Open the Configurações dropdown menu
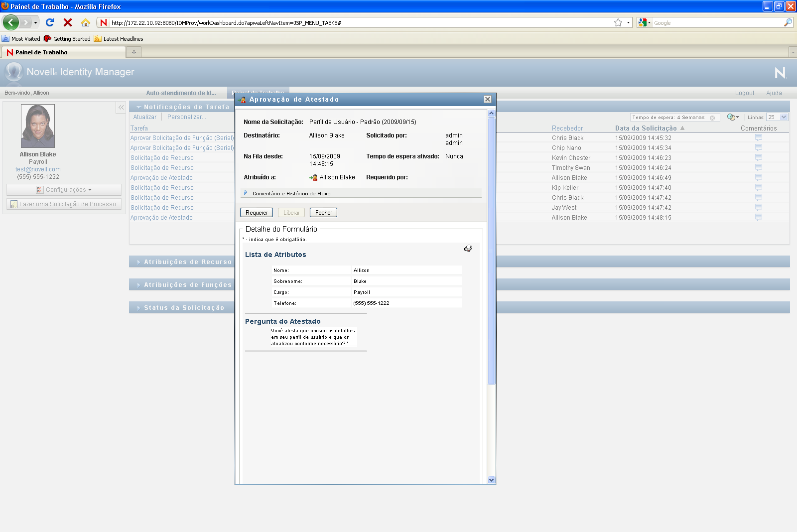This screenshot has width=797, height=532. [64, 190]
